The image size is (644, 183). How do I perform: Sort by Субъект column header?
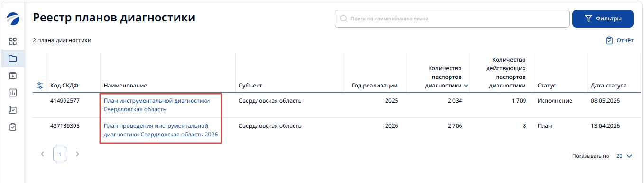[250, 86]
